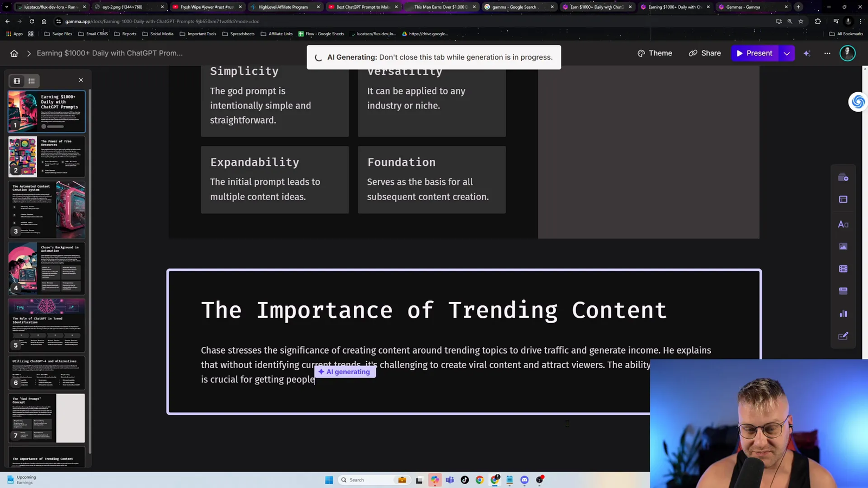The image size is (868, 488).
Task: Click the document title in header
Action: pos(110,53)
